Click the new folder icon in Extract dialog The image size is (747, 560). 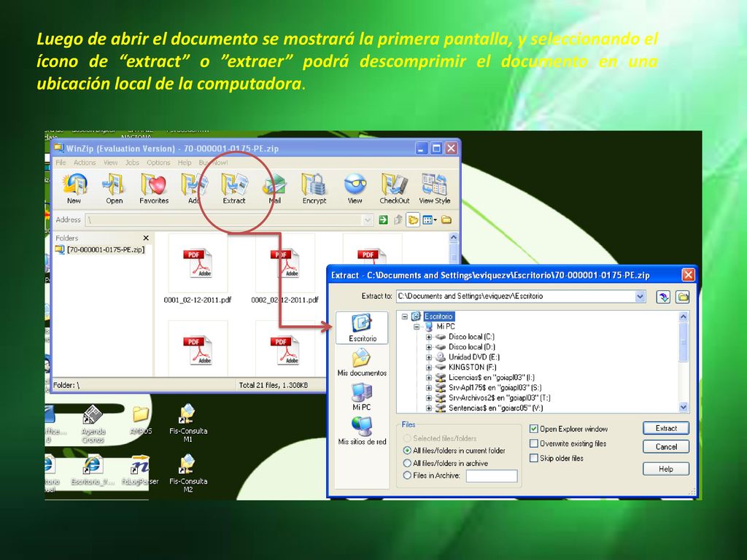click(x=683, y=297)
